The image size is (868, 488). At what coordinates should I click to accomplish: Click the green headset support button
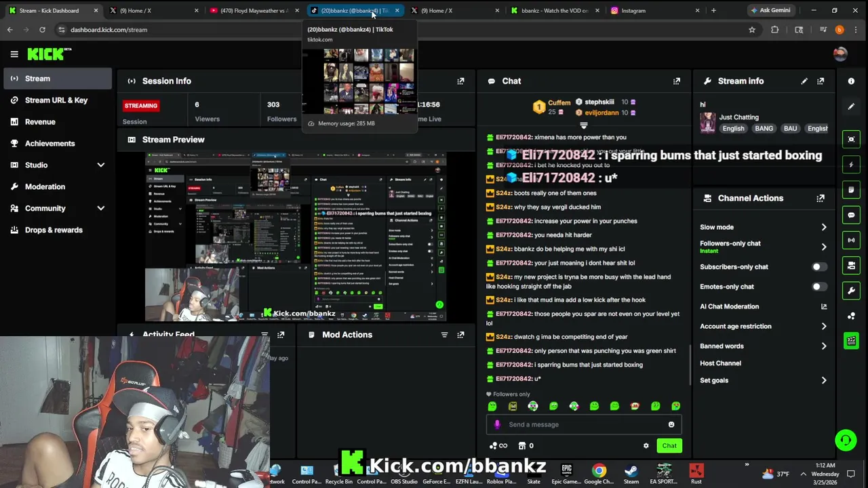(x=845, y=440)
